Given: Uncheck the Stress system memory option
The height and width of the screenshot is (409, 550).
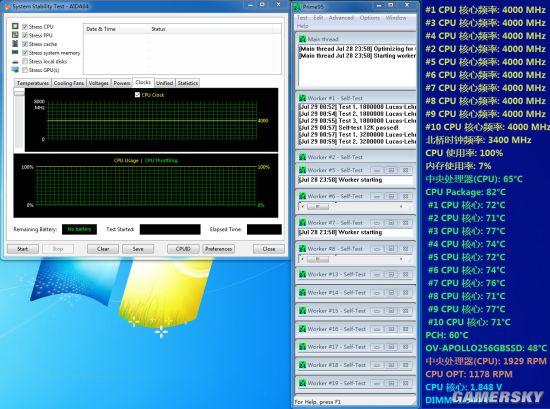Looking at the screenshot, I should [x=25, y=53].
